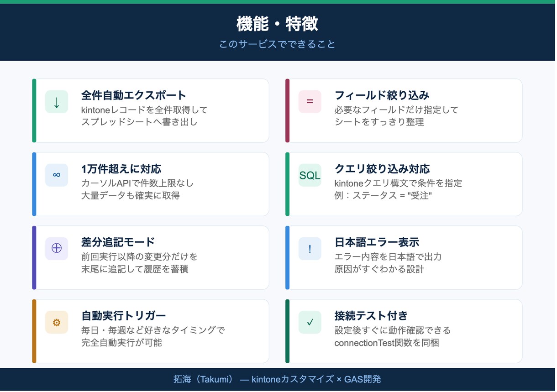
Task: Click text 毎日・毎週など好きなタイミングで
Action: point(153,330)
